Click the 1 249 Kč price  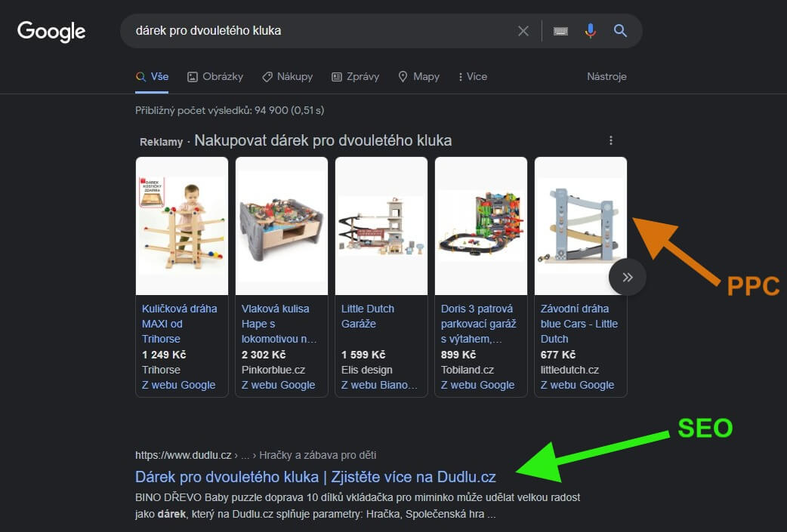[x=164, y=355]
